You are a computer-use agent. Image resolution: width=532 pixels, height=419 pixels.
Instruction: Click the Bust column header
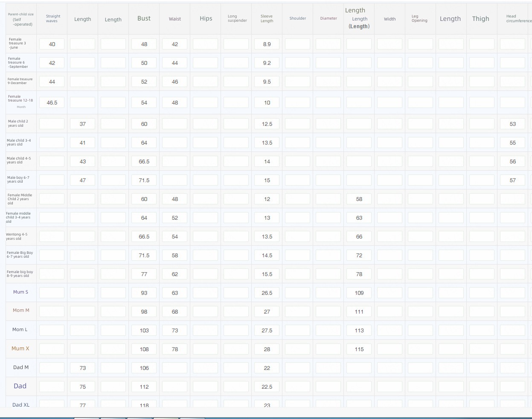[x=144, y=18]
